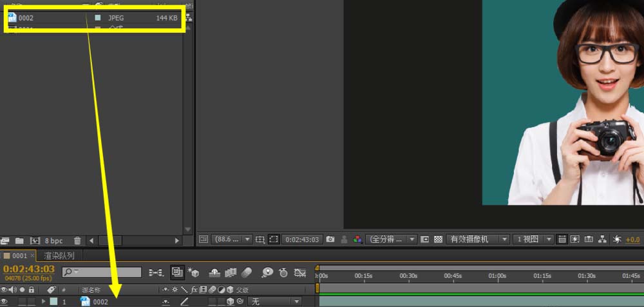Image resolution: width=644 pixels, height=307 pixels.
Task: Click 01:00s on the time ruler
Action: pos(497,276)
